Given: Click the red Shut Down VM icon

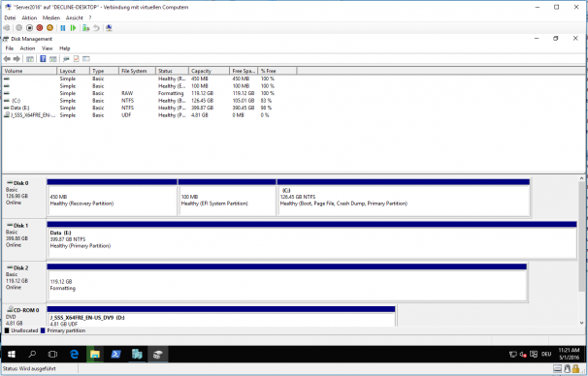Looking at the screenshot, I should click(x=40, y=28).
